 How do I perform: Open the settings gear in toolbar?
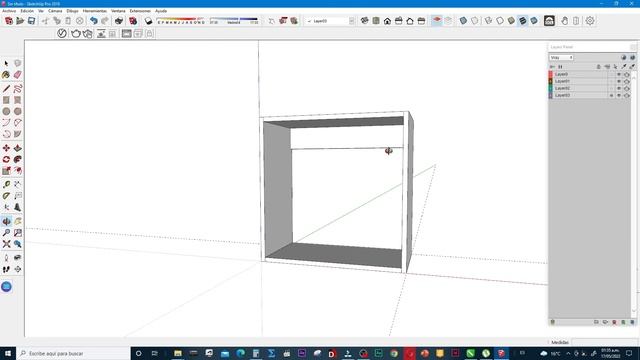point(590,21)
